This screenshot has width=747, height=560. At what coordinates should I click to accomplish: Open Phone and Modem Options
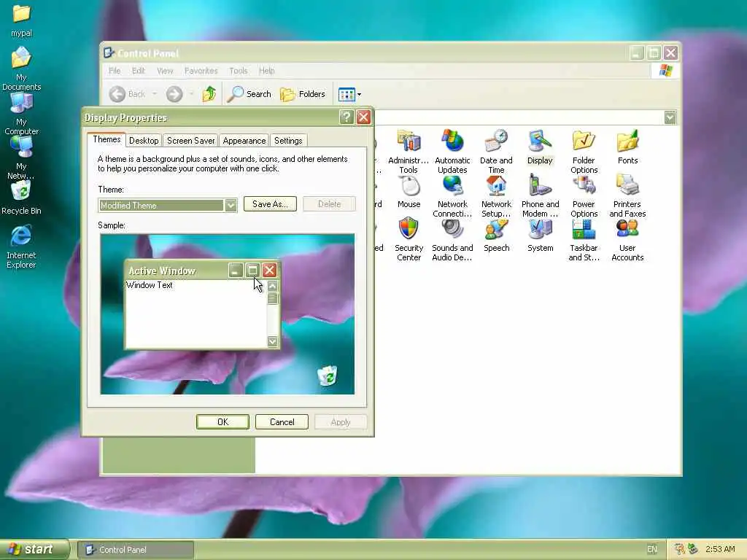pos(540,196)
